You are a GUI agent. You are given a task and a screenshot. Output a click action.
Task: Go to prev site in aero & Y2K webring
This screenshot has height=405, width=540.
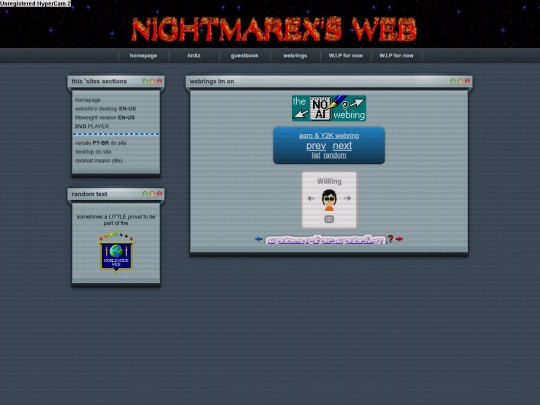316,146
